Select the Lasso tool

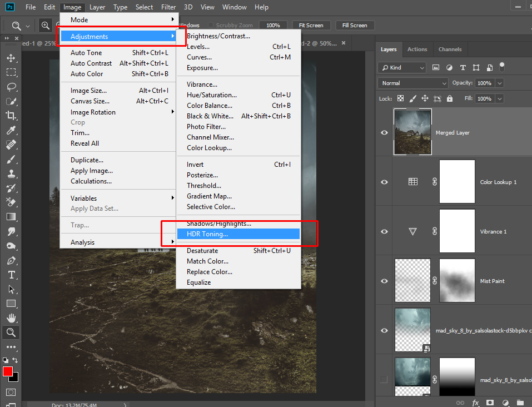pyautogui.click(x=11, y=87)
